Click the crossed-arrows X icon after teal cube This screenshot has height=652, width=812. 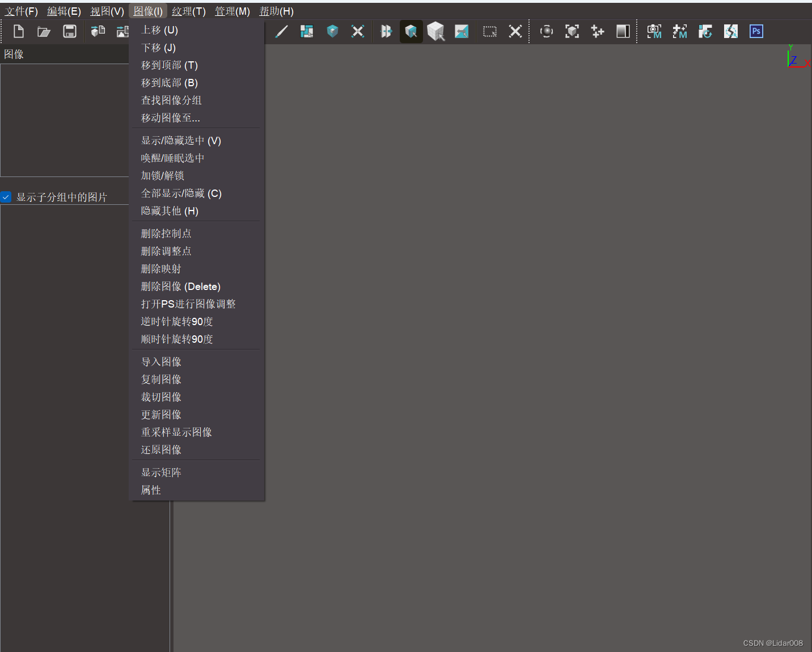pos(358,31)
